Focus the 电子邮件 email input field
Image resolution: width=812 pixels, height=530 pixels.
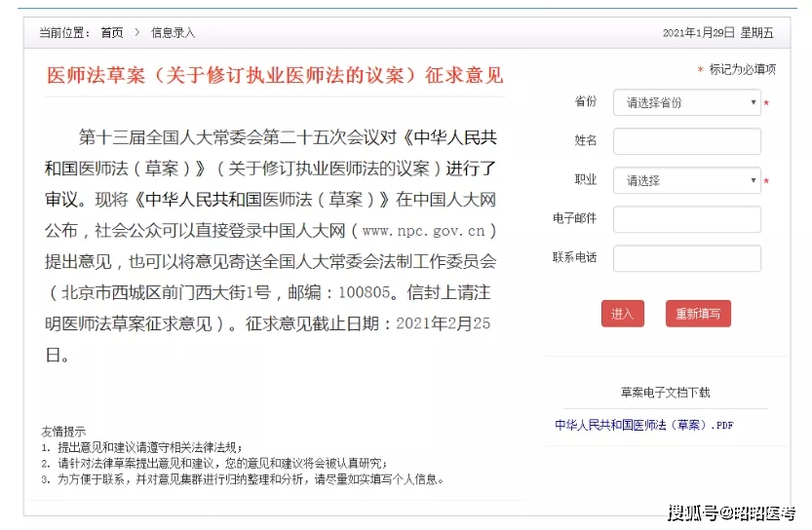pos(686,219)
